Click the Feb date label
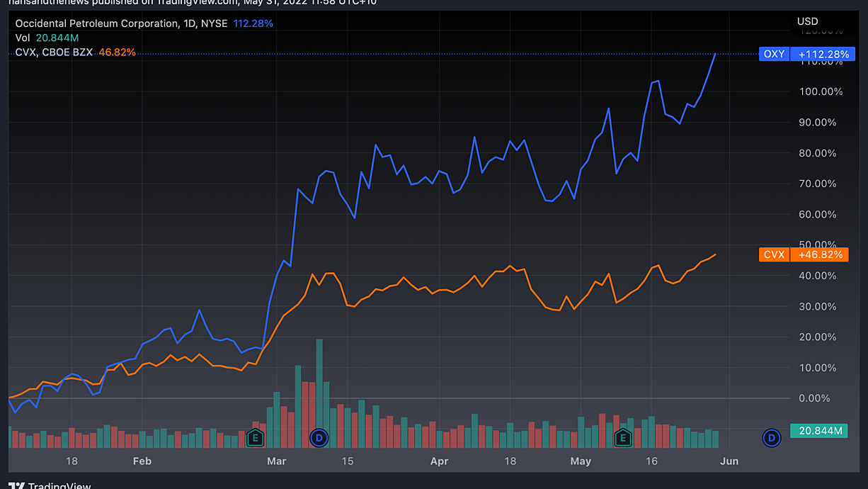This screenshot has height=489, width=868. point(142,461)
